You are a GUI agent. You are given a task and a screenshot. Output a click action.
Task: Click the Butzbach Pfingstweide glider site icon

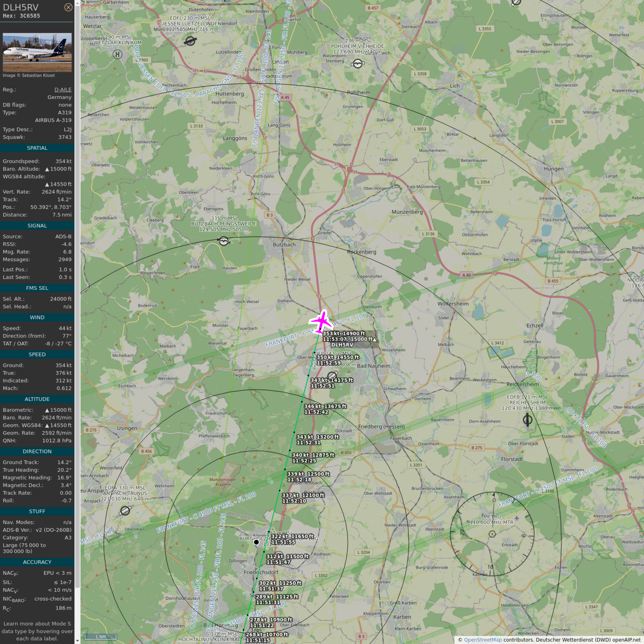tap(224, 241)
